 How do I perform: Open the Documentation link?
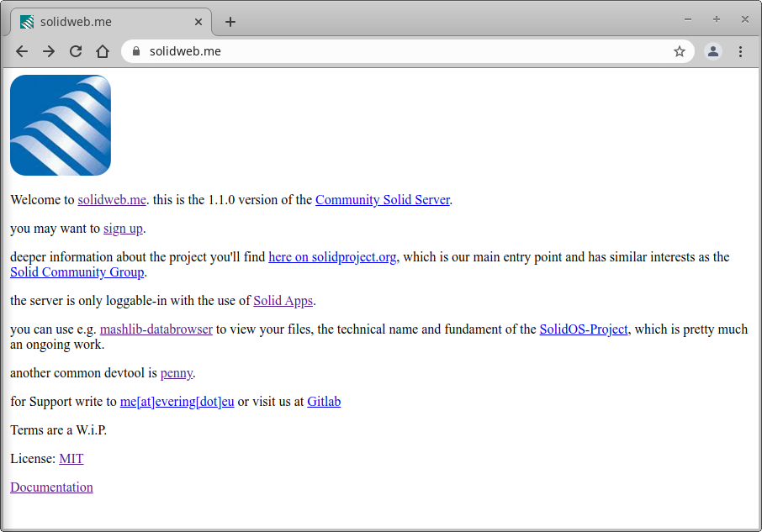point(51,487)
